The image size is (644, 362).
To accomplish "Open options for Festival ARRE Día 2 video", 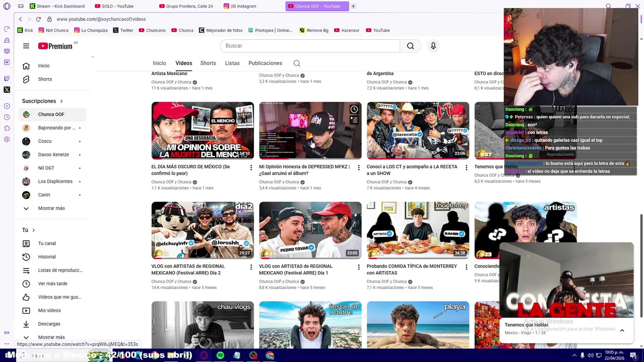I will pos(251,267).
